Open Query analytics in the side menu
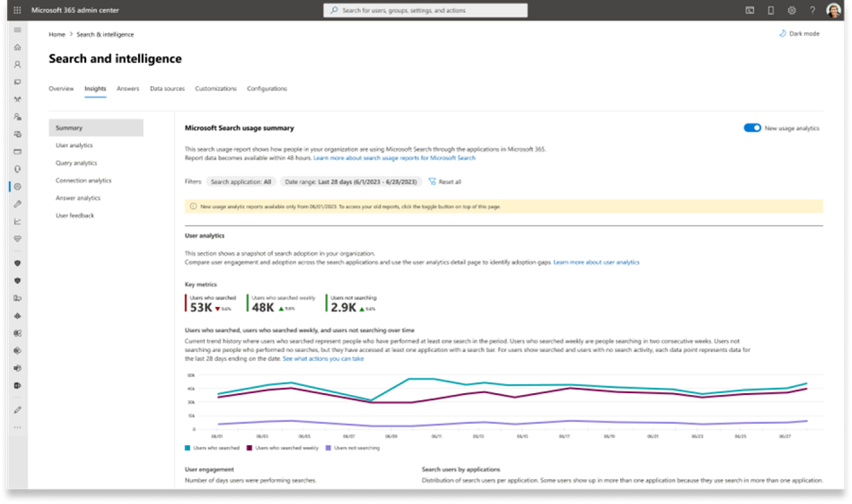The height and width of the screenshot is (504, 852). click(76, 163)
